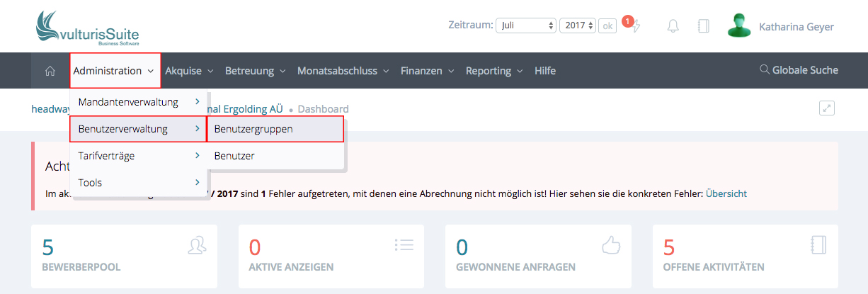Expand the Akquise menu
This screenshot has height=294, width=868.
(189, 71)
